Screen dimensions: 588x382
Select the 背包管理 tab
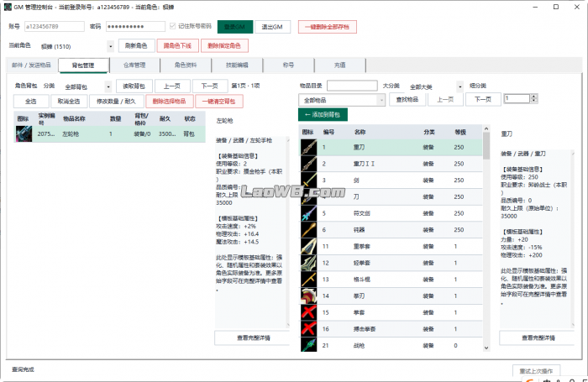pos(83,65)
